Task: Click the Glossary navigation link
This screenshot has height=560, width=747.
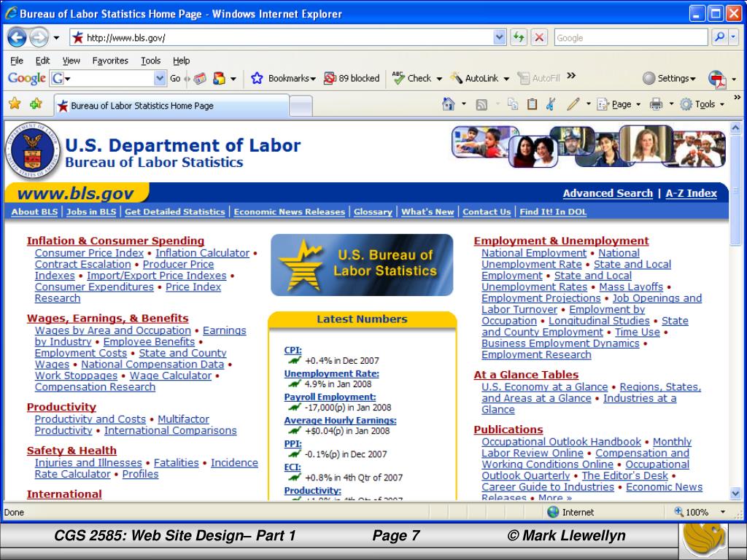Action: pos(373,212)
